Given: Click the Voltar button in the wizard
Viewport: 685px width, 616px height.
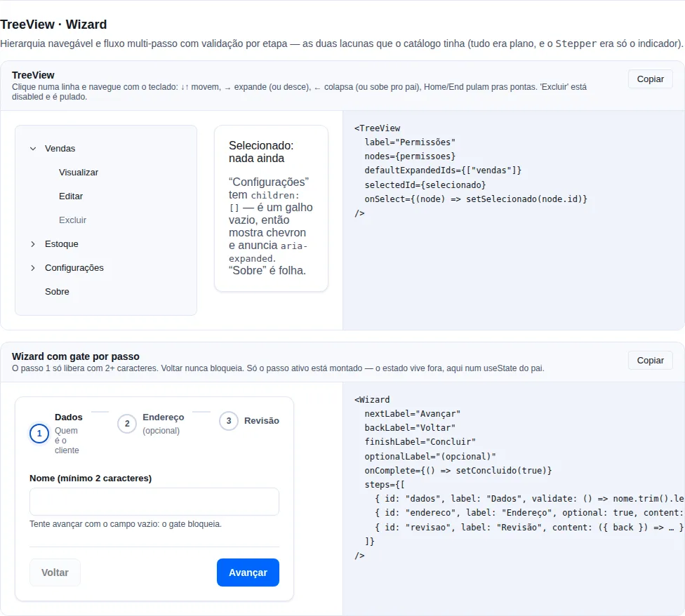Looking at the screenshot, I should tap(55, 573).
